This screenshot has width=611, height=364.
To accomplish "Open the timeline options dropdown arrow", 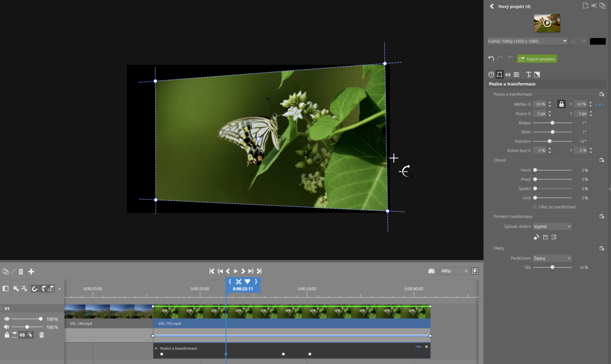I will (60, 289).
